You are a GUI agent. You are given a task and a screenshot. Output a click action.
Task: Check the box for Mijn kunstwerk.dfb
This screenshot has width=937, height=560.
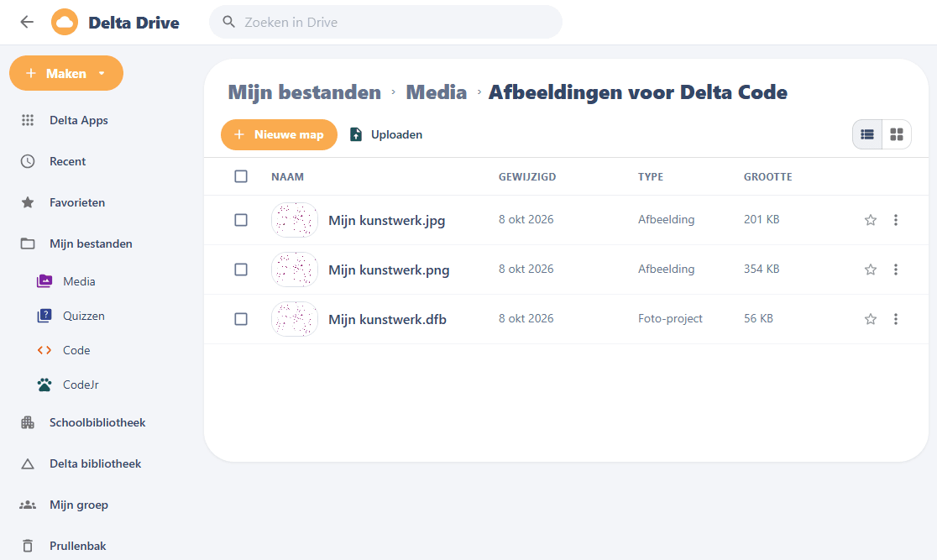tap(241, 319)
